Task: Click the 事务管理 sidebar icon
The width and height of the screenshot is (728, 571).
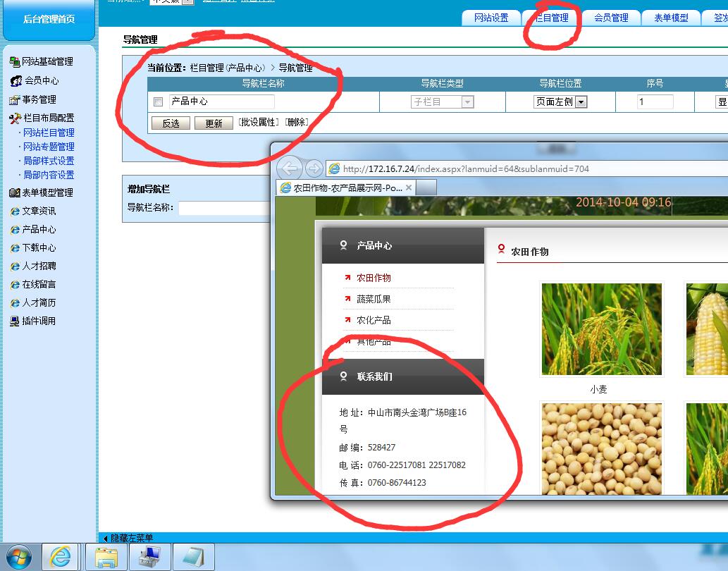Action: 14,100
